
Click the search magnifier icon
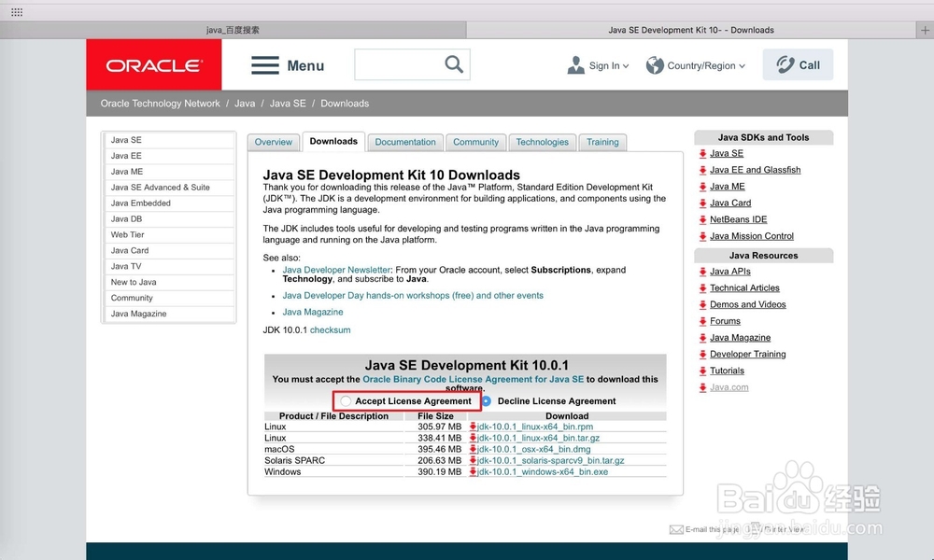(x=454, y=64)
